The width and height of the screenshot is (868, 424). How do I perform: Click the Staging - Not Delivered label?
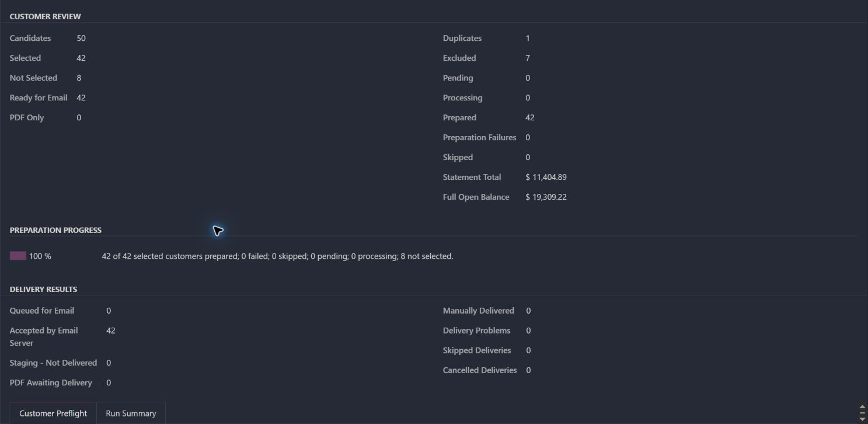click(x=53, y=363)
